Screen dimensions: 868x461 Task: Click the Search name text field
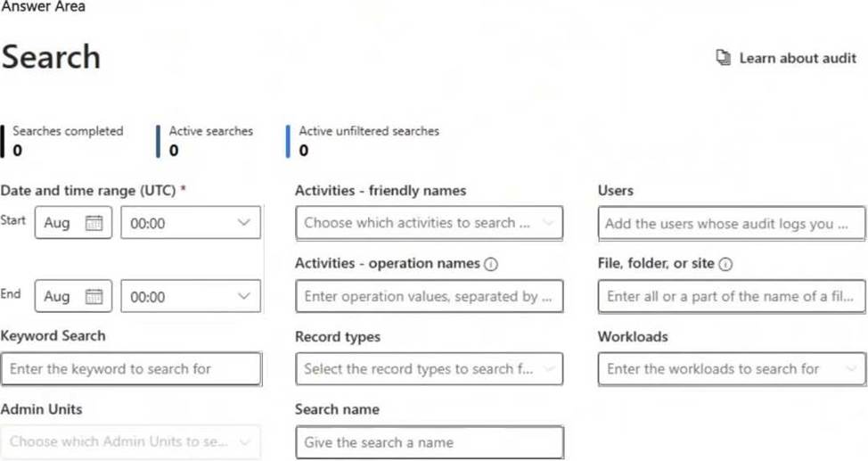coord(429,442)
